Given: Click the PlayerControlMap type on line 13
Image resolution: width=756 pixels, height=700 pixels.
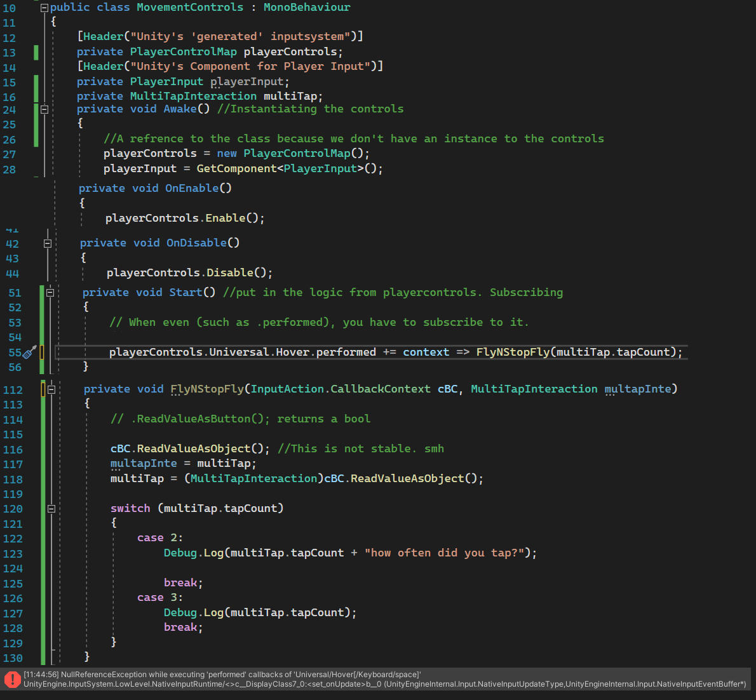Looking at the screenshot, I should 183,52.
